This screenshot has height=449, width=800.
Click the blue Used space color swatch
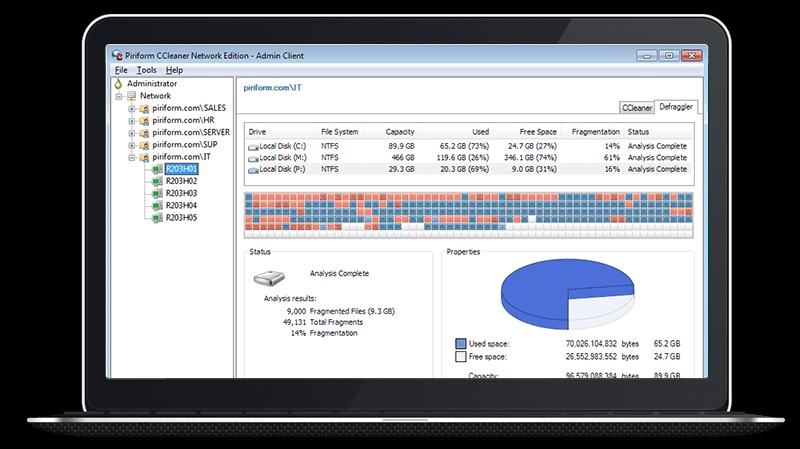coord(461,343)
